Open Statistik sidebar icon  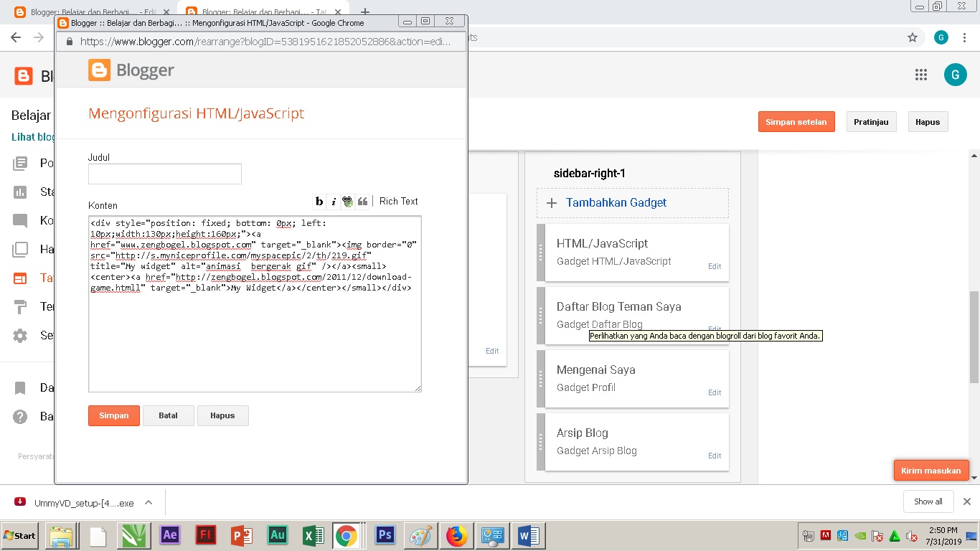click(x=20, y=192)
